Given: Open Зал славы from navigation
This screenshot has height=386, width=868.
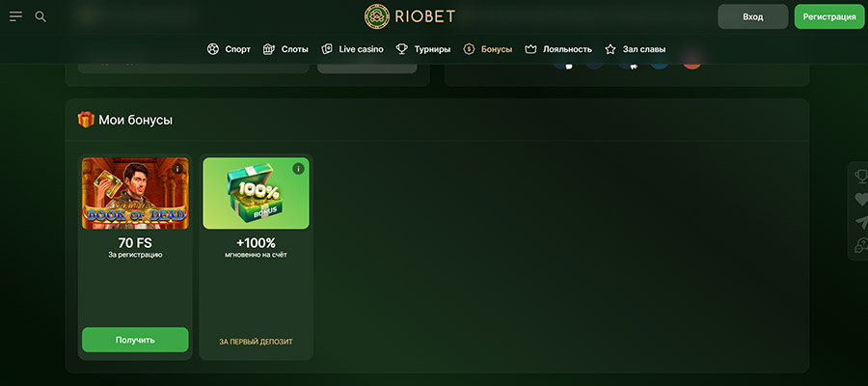Looking at the screenshot, I should tap(635, 49).
